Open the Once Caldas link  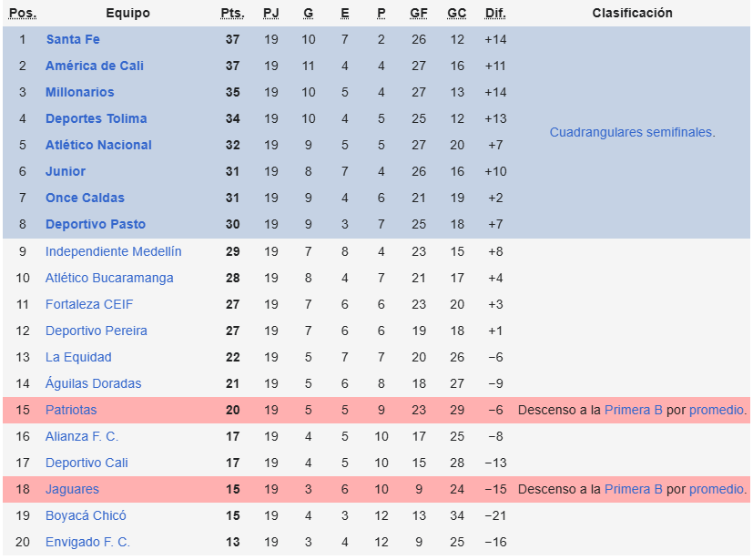85,198
